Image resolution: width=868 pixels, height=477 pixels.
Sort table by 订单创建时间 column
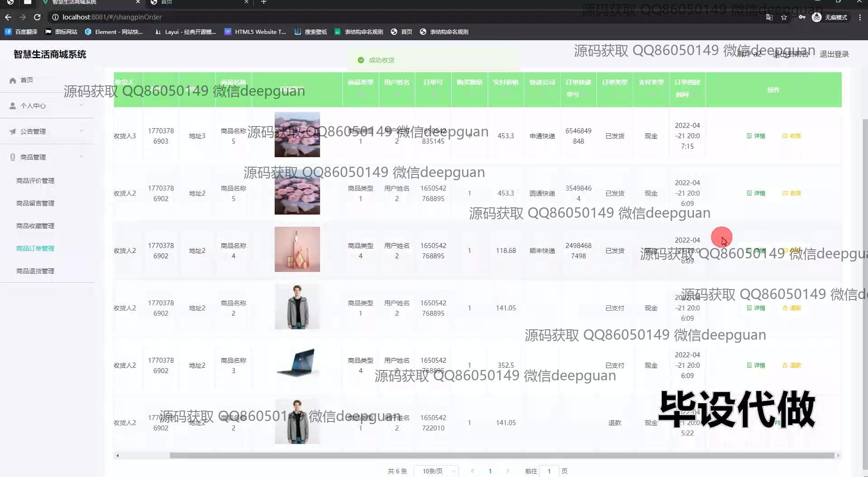coord(687,89)
